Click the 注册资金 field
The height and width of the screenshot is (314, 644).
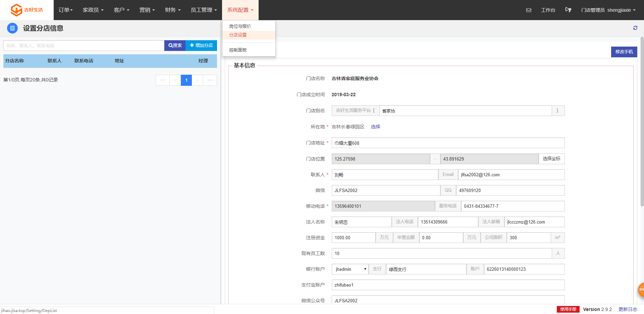(x=354, y=238)
